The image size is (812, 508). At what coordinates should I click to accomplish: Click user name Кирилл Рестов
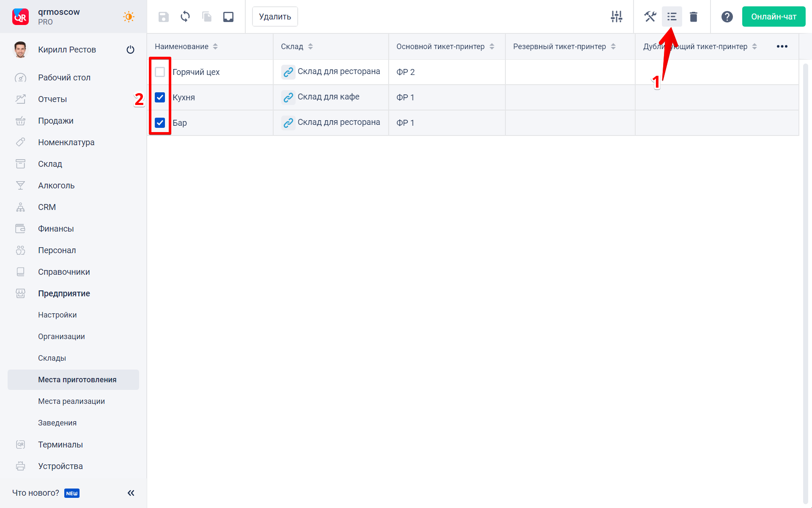pyautogui.click(x=67, y=50)
